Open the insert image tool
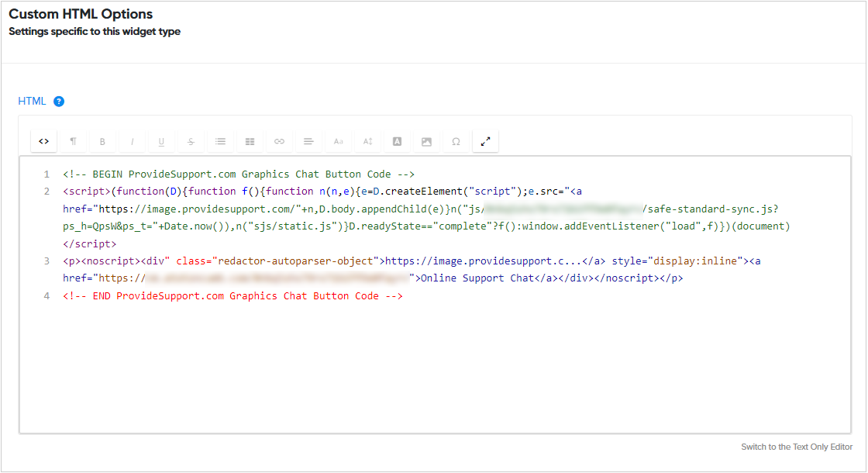This screenshot has width=868, height=473. click(x=426, y=140)
